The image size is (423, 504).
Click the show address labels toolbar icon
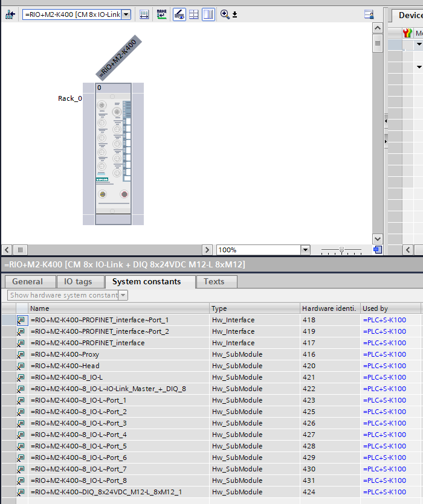[x=144, y=14]
